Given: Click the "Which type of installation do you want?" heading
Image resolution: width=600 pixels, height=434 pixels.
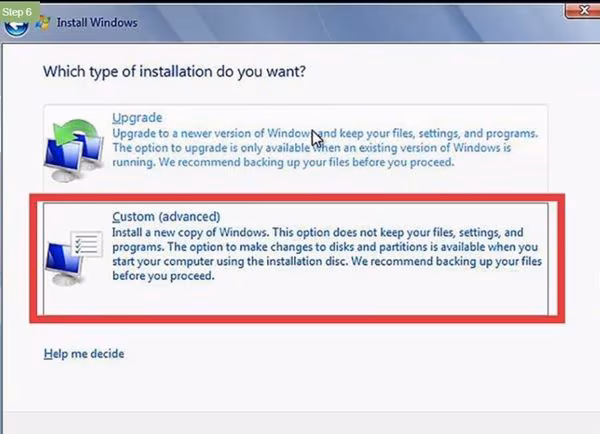Looking at the screenshot, I should 174,72.
